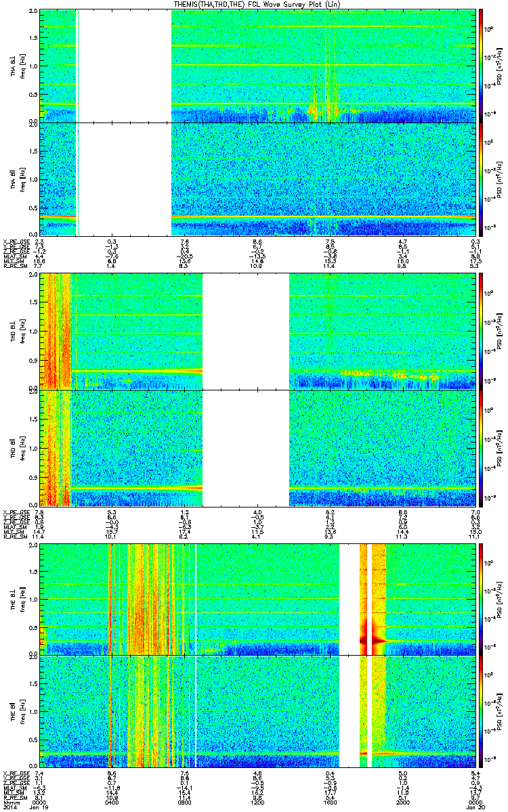Click the 2000 time tick at the bottom

[x=402, y=802]
